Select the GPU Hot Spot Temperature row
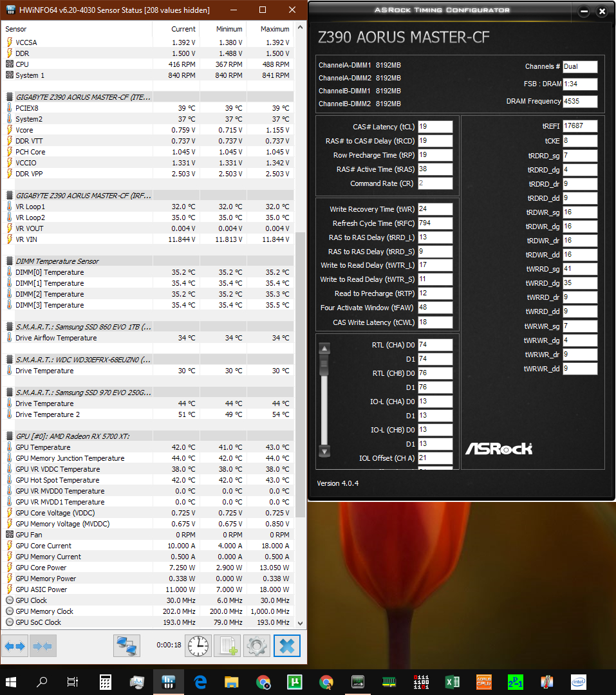 [147, 480]
